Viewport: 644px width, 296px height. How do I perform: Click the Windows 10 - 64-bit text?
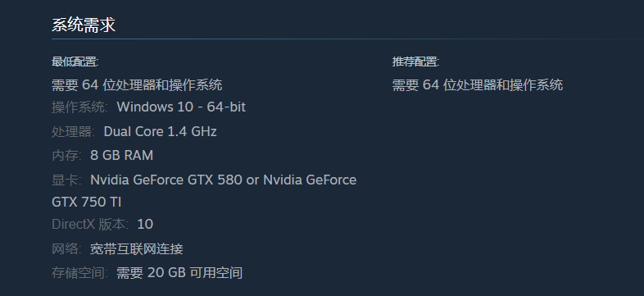181,107
